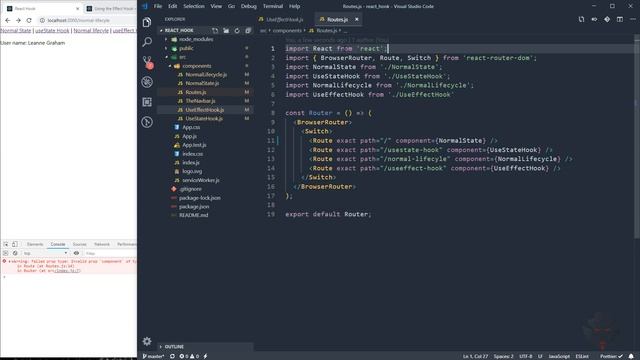Switch to the UseEffectHook.js editor tab
This screenshot has width=640, height=360.
click(284, 19)
